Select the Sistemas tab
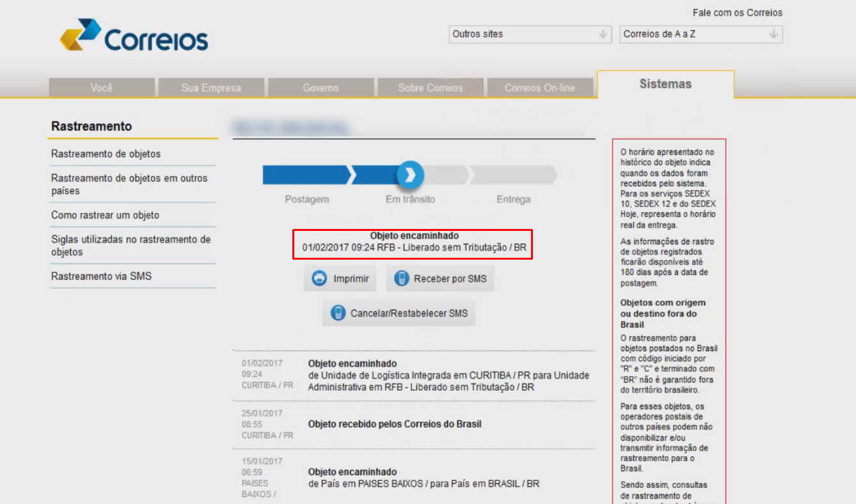 [x=665, y=84]
